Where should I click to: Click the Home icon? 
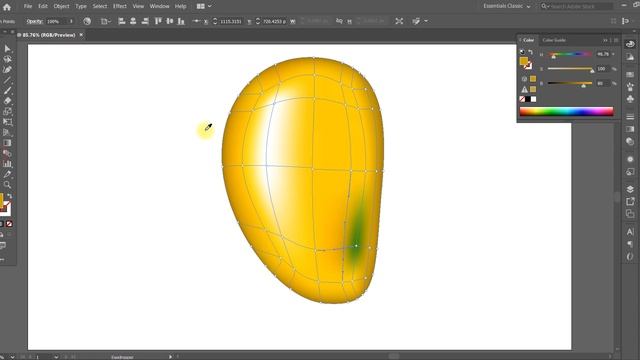(7, 7)
